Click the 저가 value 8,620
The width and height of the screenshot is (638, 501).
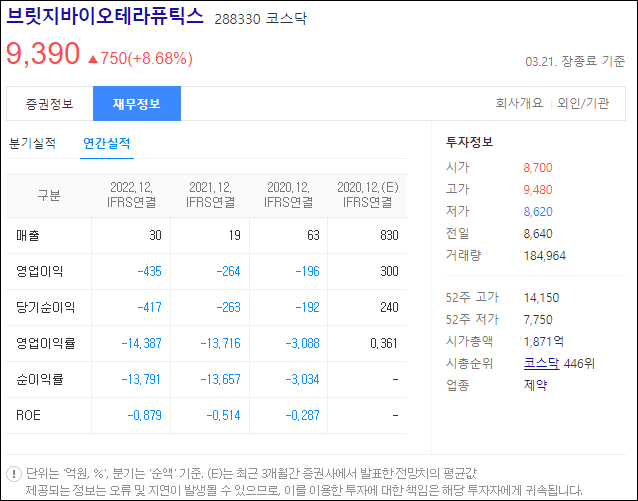click(538, 212)
